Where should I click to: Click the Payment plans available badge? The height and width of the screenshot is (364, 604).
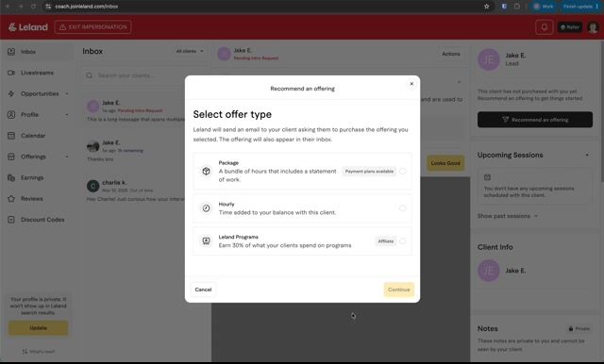click(369, 172)
